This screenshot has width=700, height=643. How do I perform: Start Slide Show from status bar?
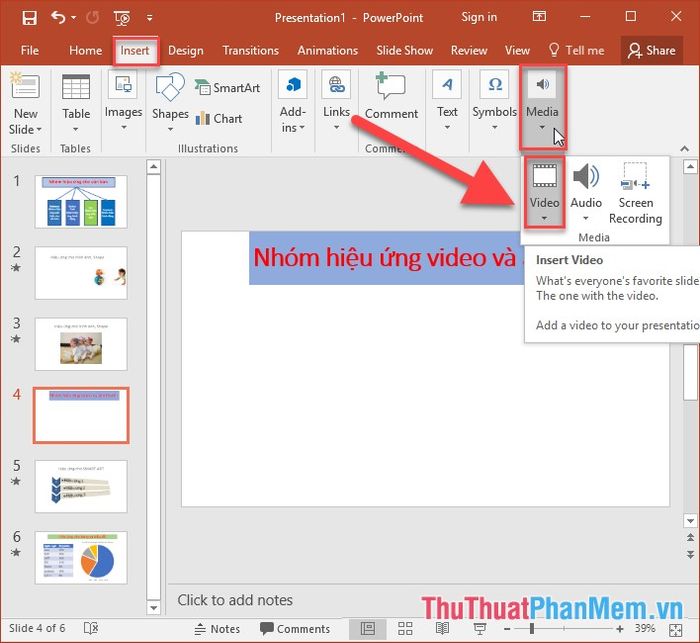point(480,629)
